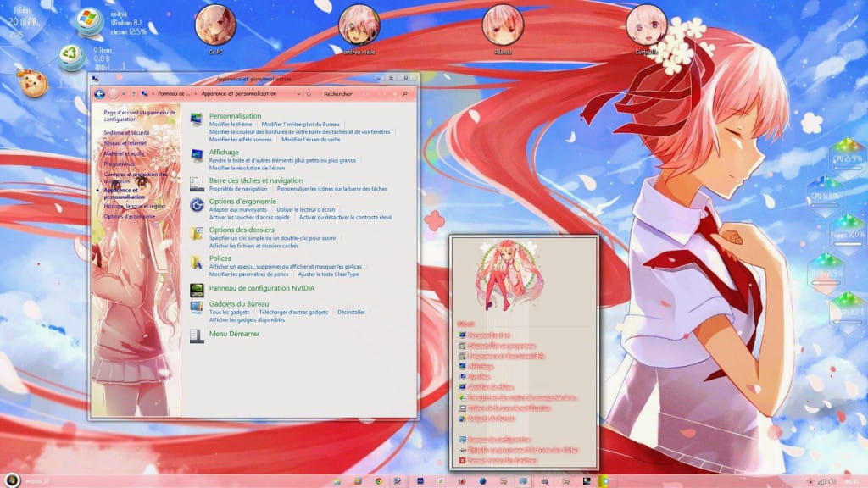Expand the breadcrumb chevron after Panneau de
The width and height of the screenshot is (868, 488).
[x=193, y=93]
